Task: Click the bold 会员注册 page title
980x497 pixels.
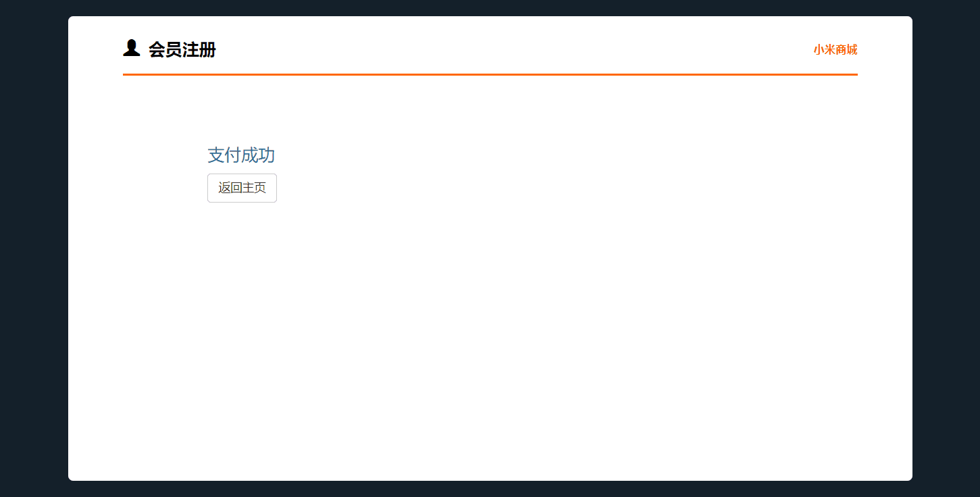Action: click(x=182, y=49)
